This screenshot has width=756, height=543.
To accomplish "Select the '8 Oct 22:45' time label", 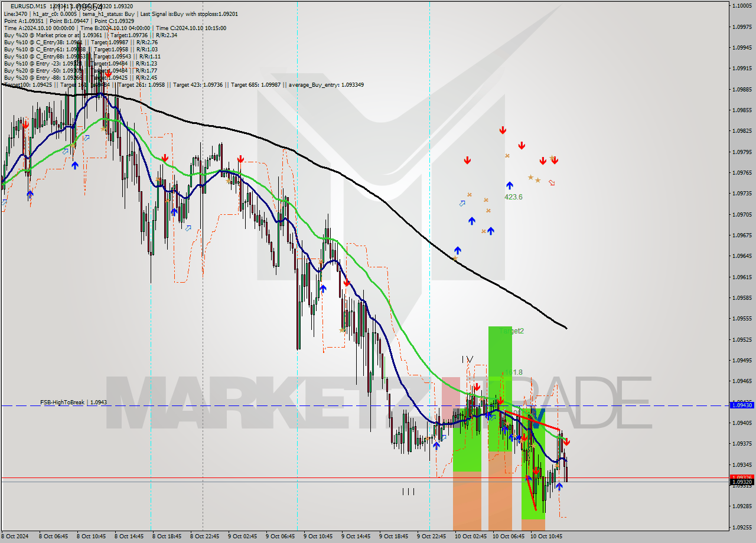I will [x=205, y=537].
